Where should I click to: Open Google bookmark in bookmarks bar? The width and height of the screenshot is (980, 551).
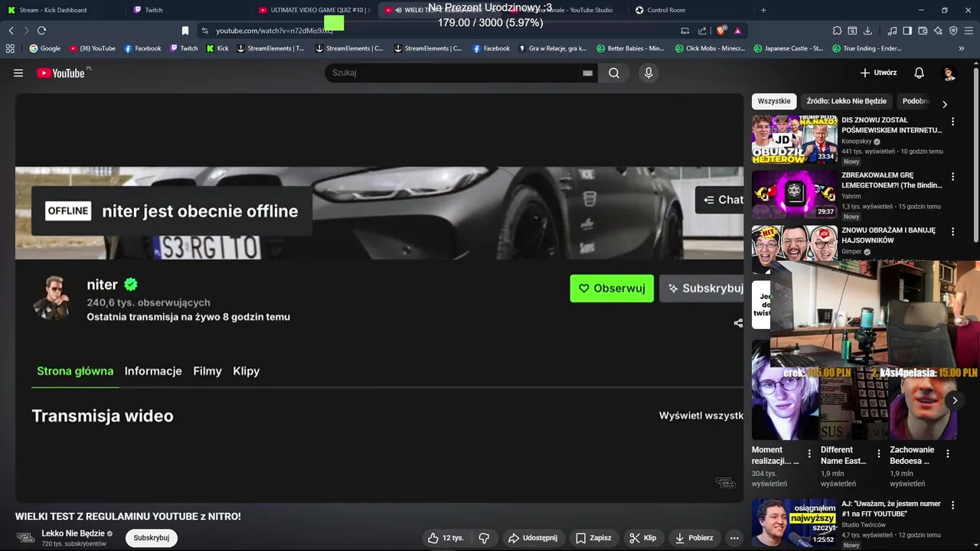click(x=44, y=48)
